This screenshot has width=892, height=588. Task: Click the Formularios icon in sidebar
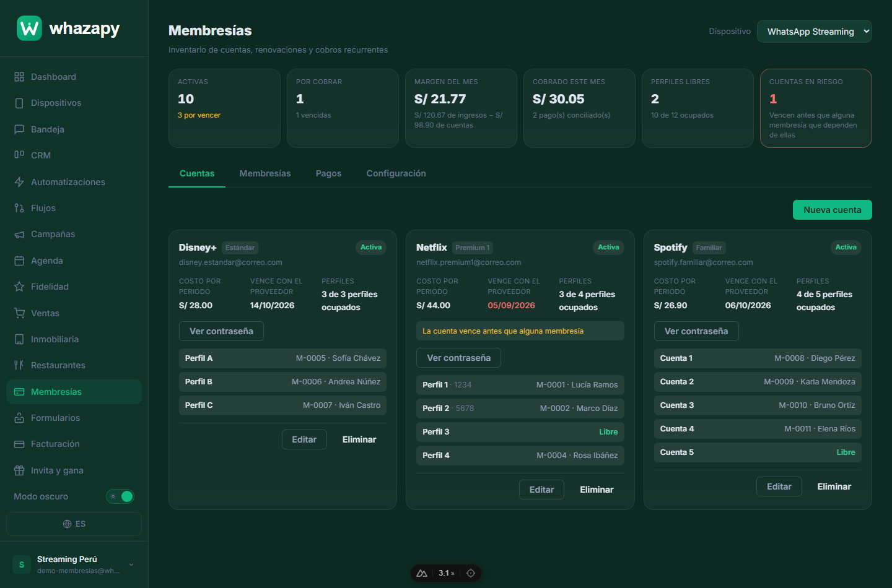pos(19,418)
